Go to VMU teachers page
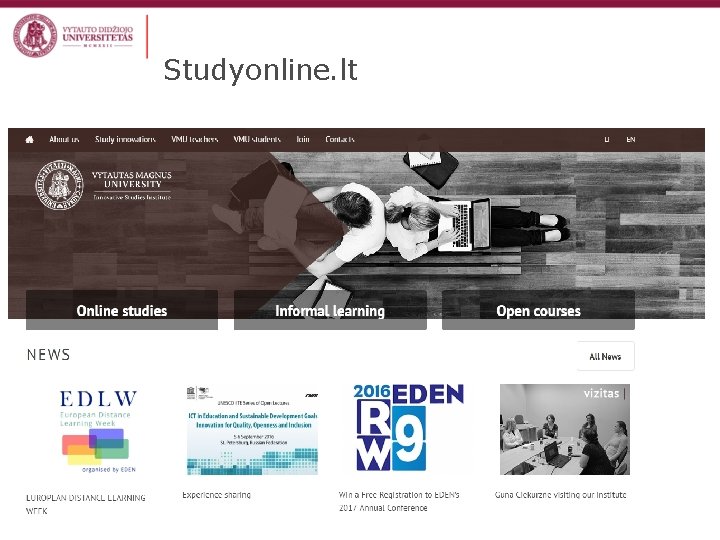The height and width of the screenshot is (540, 720). point(194,139)
